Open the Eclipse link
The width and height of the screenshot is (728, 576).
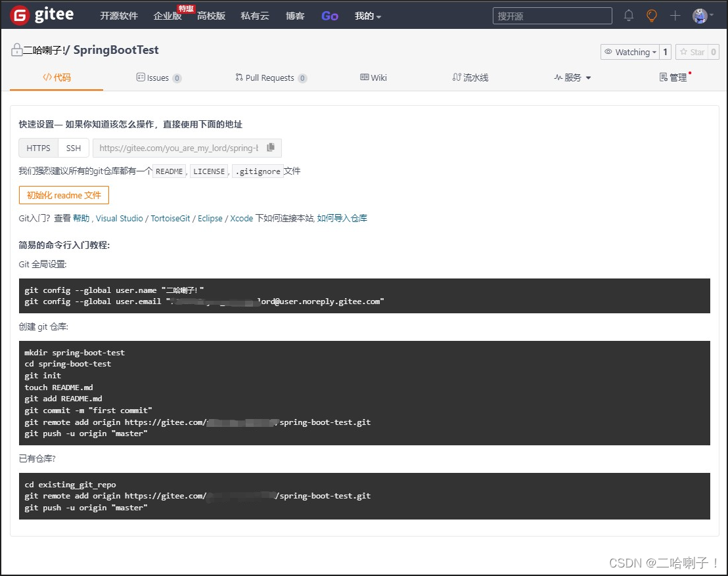[x=210, y=218]
